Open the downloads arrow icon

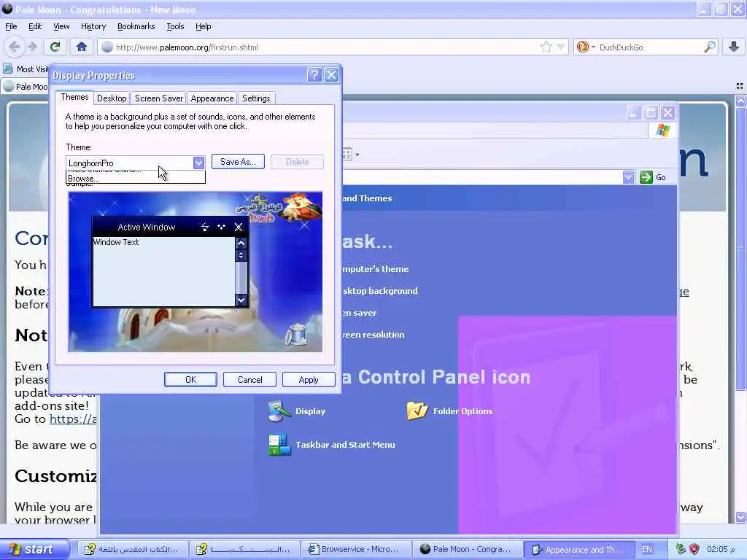point(734,47)
